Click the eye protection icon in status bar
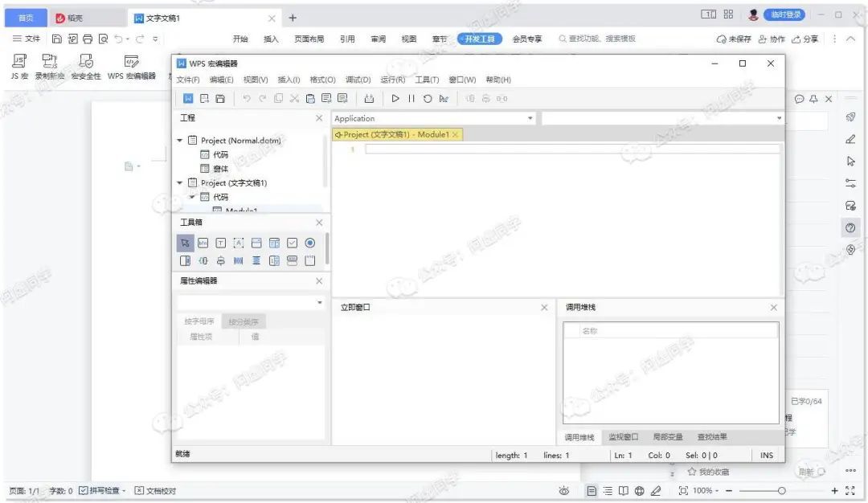Image resolution: width=868 pixels, height=503 pixels. [x=564, y=491]
